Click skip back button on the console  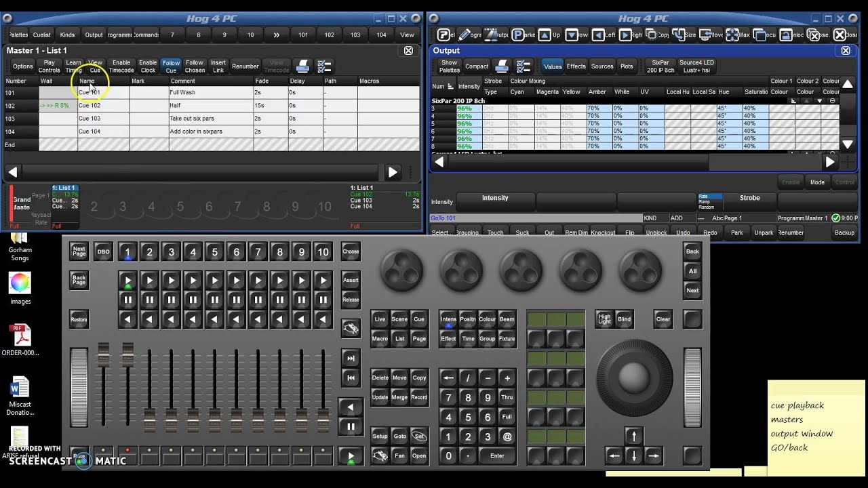click(351, 378)
